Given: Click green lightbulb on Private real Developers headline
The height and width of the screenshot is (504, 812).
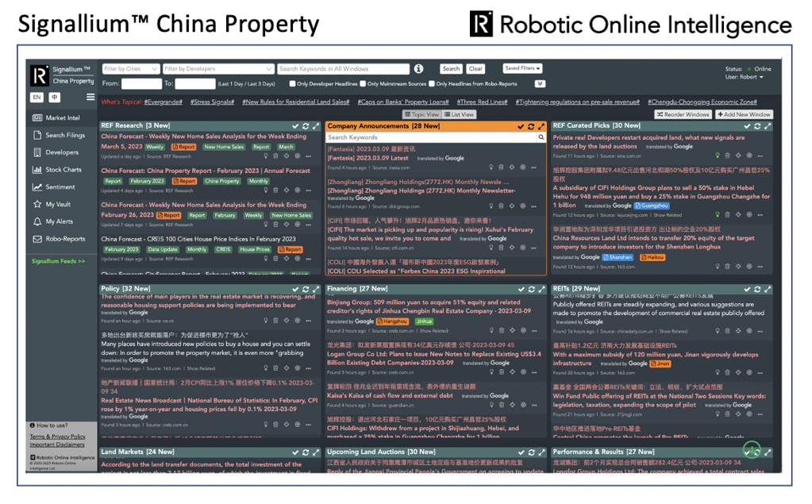Looking at the screenshot, I should (x=718, y=156).
